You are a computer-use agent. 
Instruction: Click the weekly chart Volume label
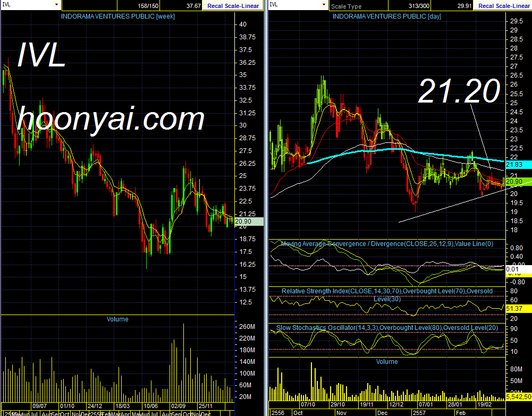(117, 319)
